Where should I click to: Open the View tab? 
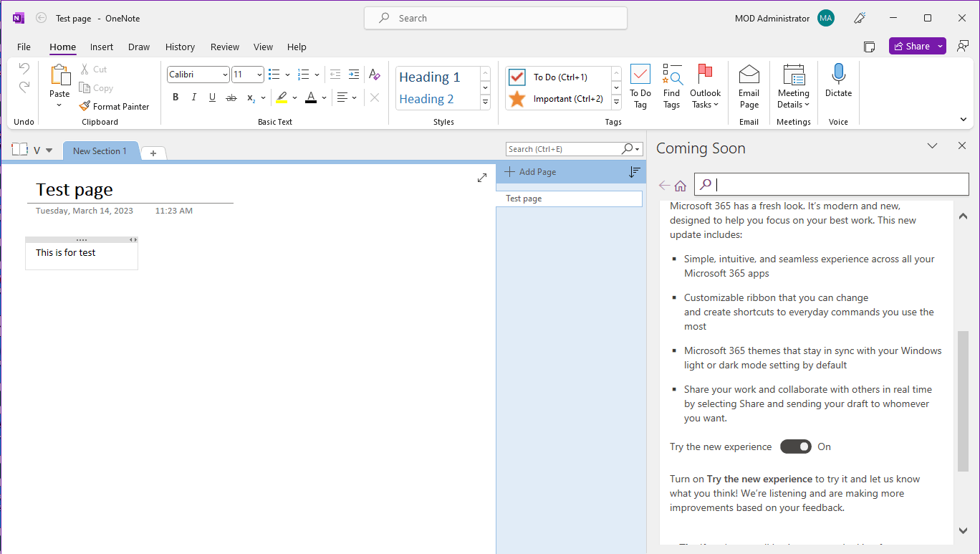pyautogui.click(x=263, y=47)
